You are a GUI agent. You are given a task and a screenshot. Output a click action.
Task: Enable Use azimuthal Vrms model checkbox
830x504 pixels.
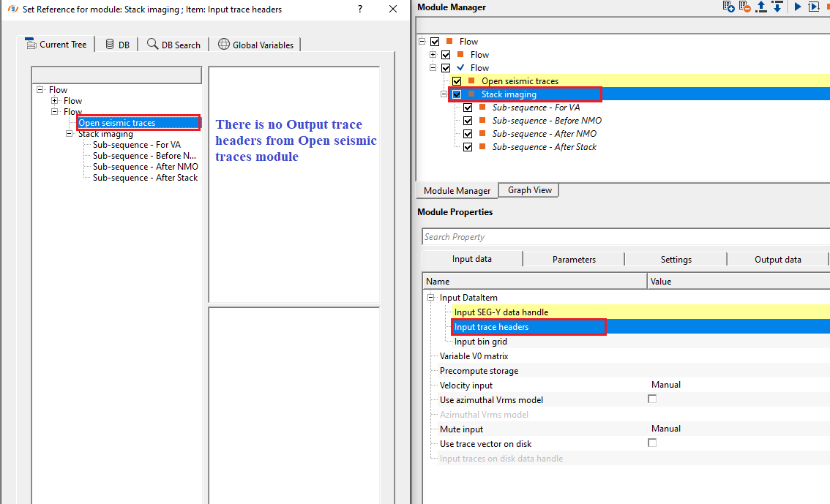tap(652, 399)
